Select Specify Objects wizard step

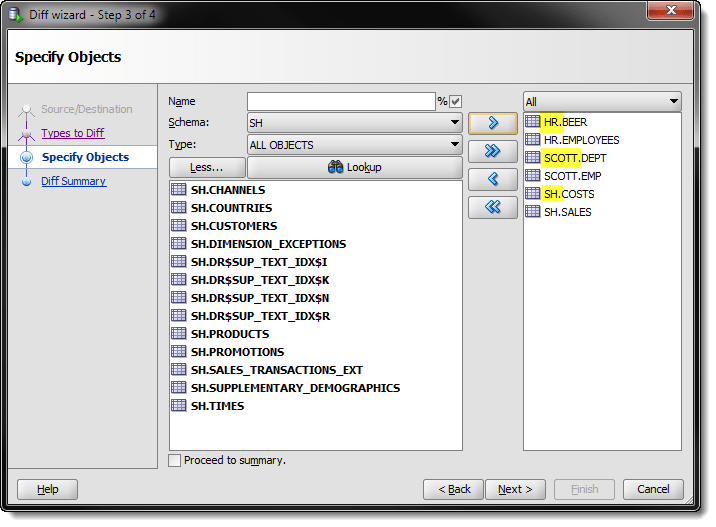(85, 157)
